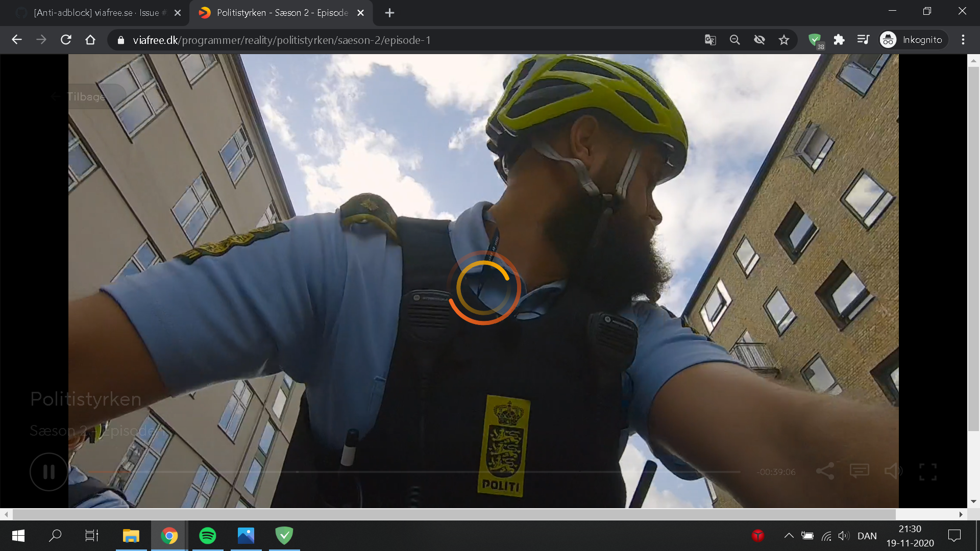
Task: Open the Extensions puzzle icon
Action: [839, 40]
